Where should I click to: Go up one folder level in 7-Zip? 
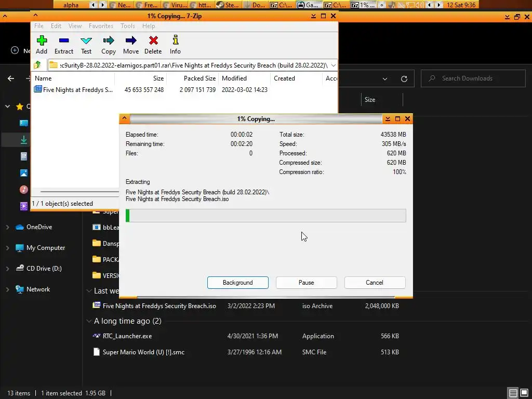(x=37, y=65)
